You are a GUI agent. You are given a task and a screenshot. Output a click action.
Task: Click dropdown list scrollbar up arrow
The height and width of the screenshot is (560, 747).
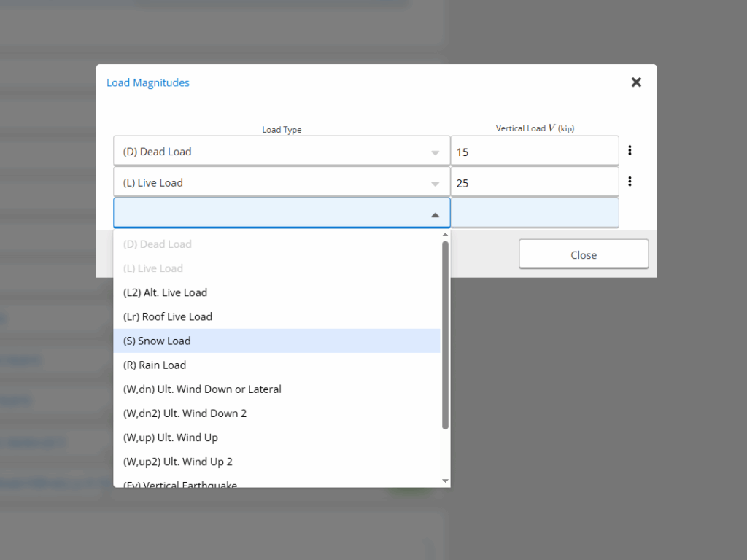pos(445,235)
